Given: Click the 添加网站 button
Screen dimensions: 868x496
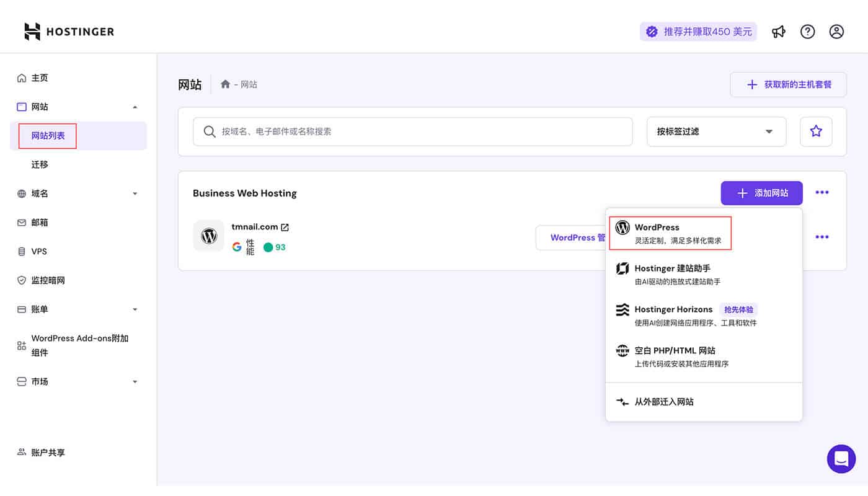Looking at the screenshot, I should pos(761,193).
